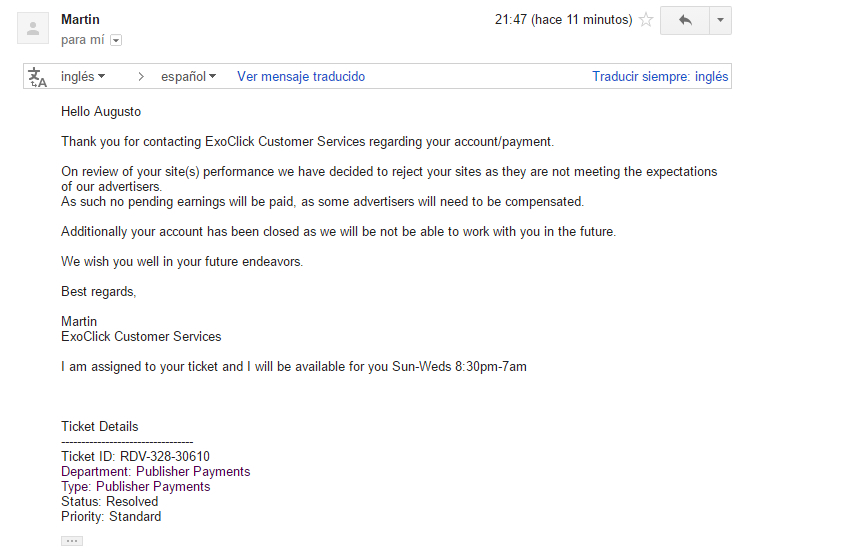Viewport: 861px width, 552px height.
Task: Show recipient details arrow next to 'para mí'
Action: pos(116,40)
